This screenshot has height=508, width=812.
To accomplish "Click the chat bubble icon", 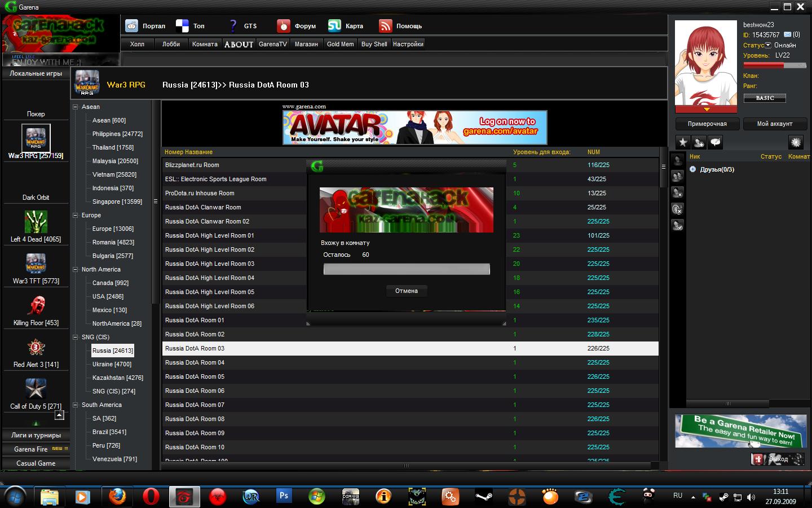I will (716, 142).
